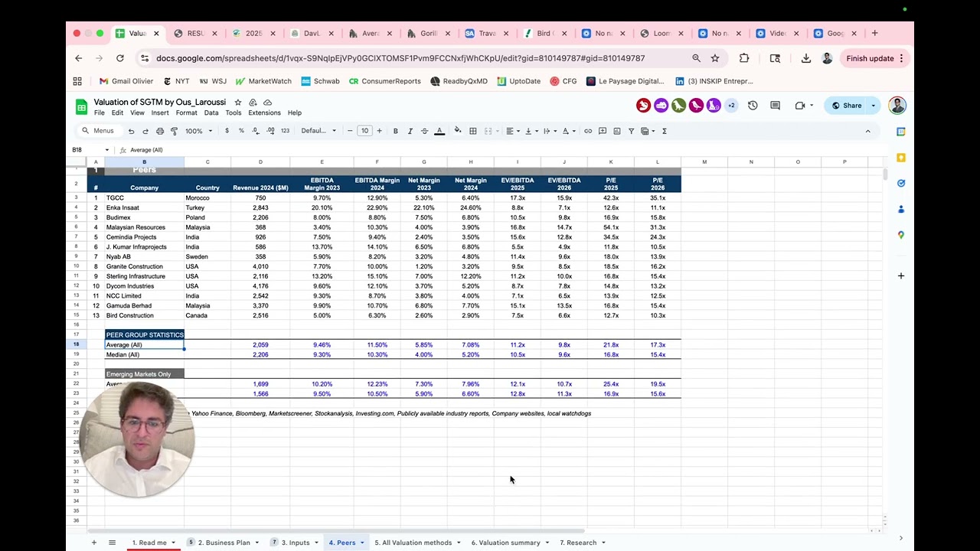Open browser extensions puzzle icon
The height and width of the screenshot is (551, 980).
[744, 58]
